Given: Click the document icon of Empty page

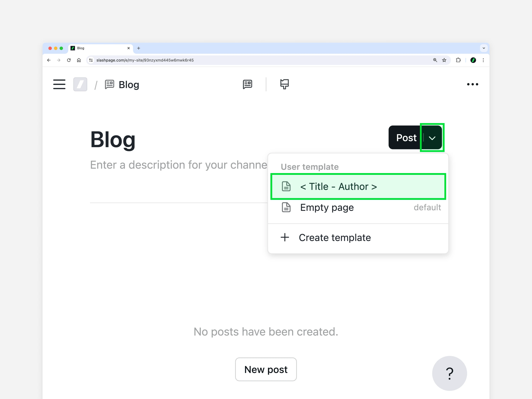Looking at the screenshot, I should [x=286, y=207].
